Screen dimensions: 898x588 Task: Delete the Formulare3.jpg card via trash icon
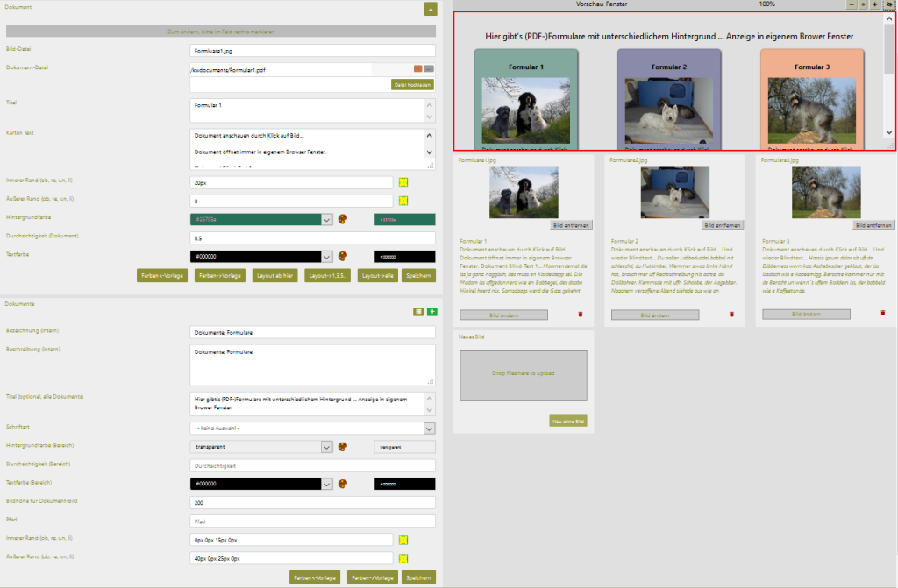[882, 312]
